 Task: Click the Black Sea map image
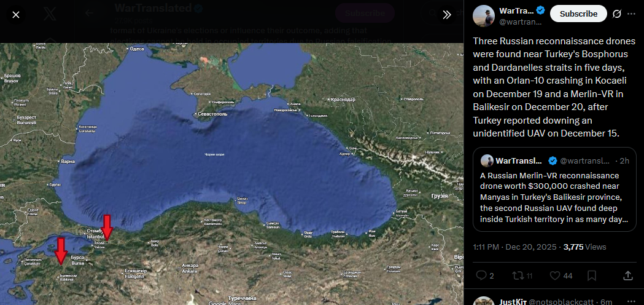tap(231, 174)
